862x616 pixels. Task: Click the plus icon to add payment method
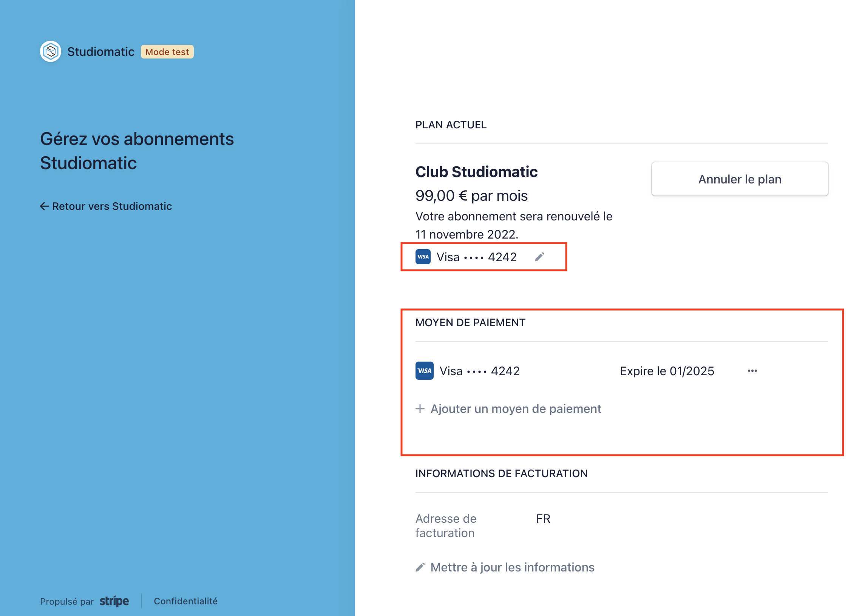pyautogui.click(x=420, y=409)
